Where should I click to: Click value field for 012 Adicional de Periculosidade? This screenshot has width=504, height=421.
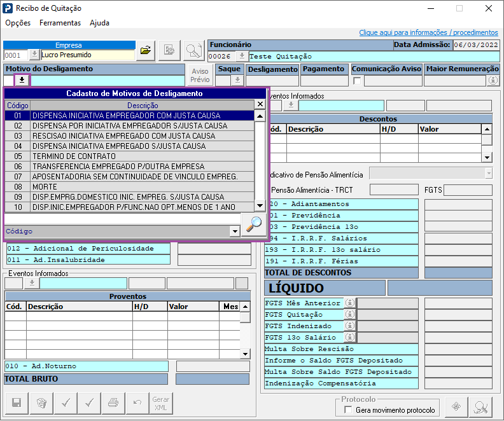(x=214, y=249)
